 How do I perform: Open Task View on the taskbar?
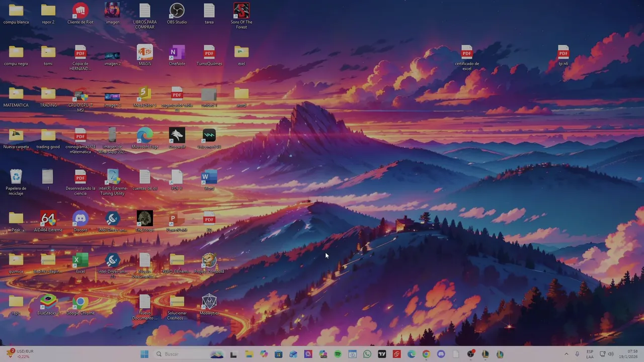click(233, 354)
